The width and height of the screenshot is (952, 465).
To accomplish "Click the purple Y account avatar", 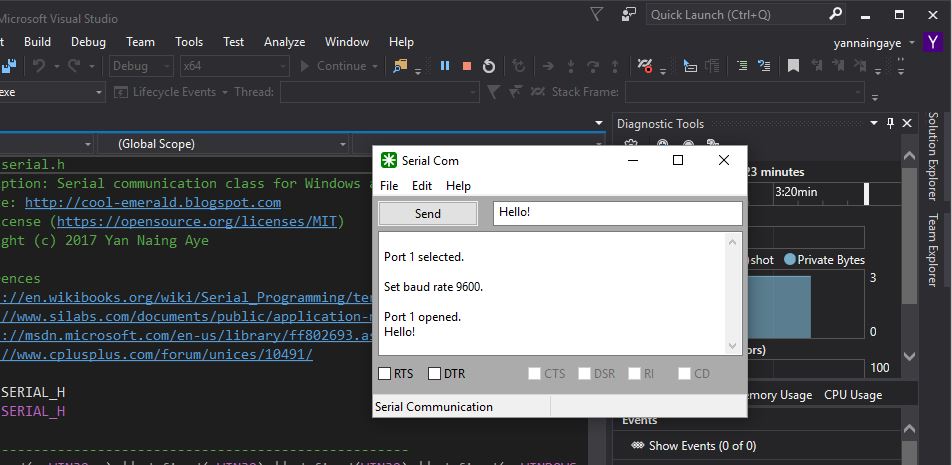I will coord(933,42).
